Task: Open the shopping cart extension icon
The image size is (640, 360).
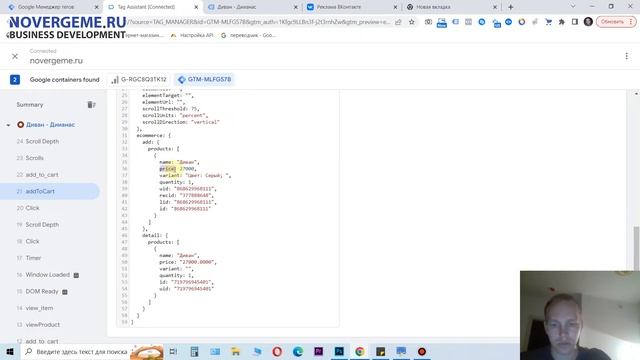Action: [x=549, y=22]
